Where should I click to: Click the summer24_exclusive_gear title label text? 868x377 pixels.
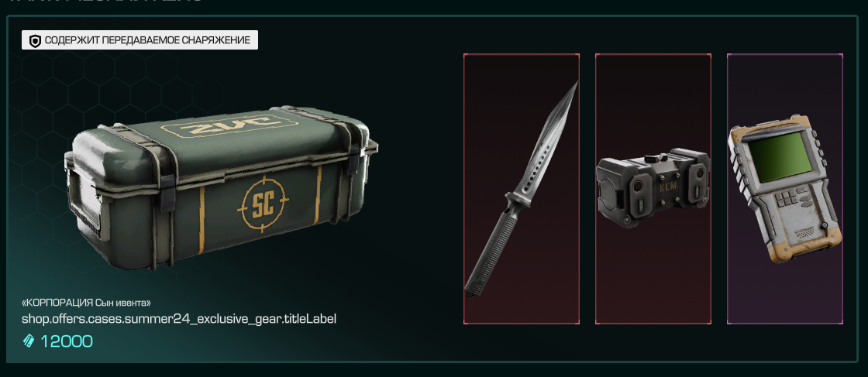[179, 319]
